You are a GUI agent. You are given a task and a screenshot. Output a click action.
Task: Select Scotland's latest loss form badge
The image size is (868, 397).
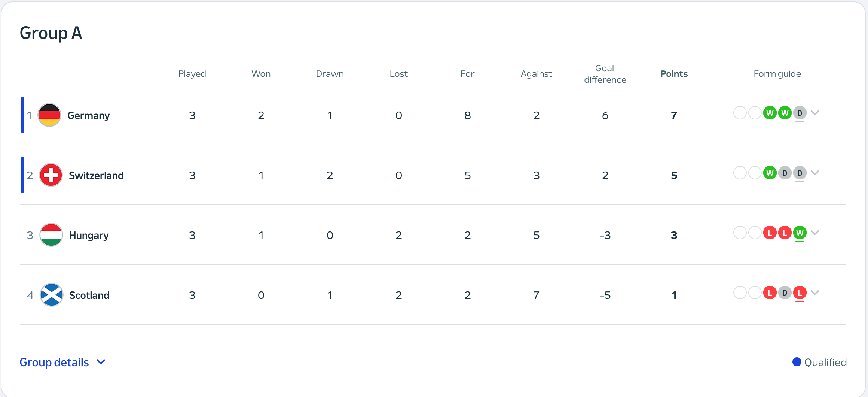[x=800, y=293]
